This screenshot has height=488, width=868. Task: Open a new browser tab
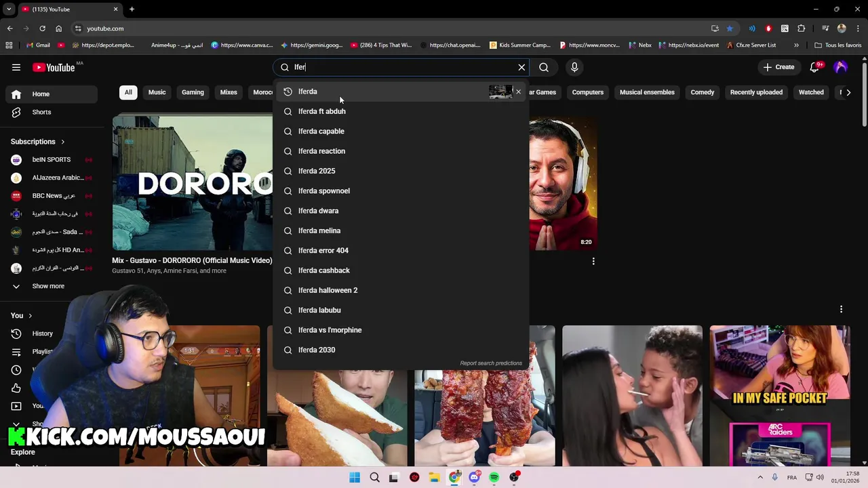[x=132, y=9]
